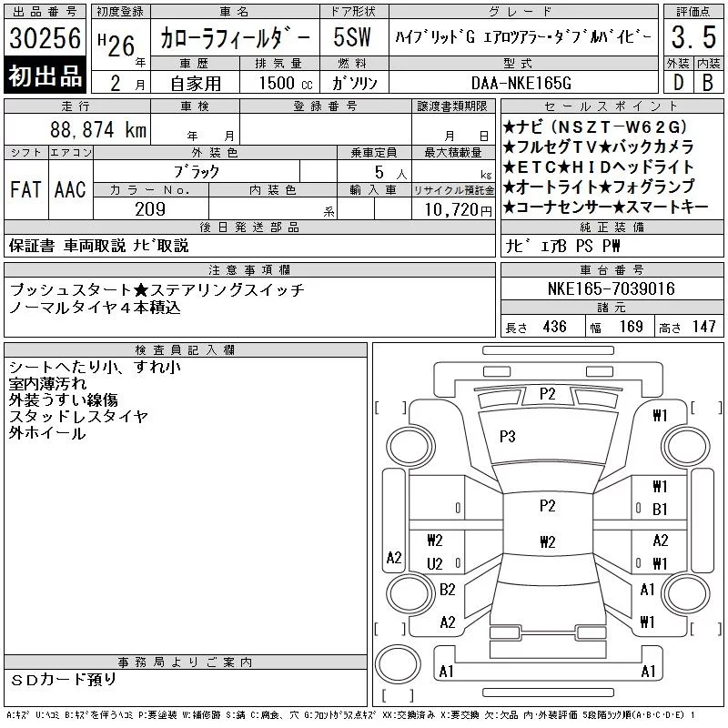Click the inspector note 外ホイール

point(47,433)
